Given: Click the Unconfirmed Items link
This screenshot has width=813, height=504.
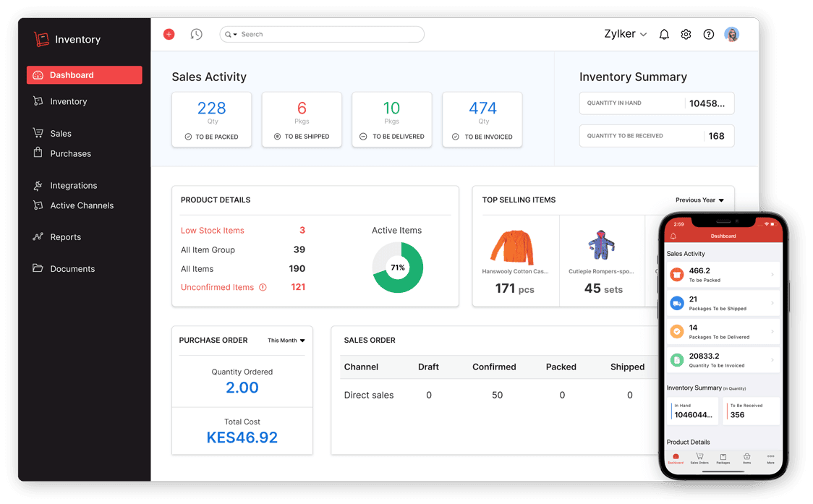Looking at the screenshot, I should pyautogui.click(x=218, y=286).
